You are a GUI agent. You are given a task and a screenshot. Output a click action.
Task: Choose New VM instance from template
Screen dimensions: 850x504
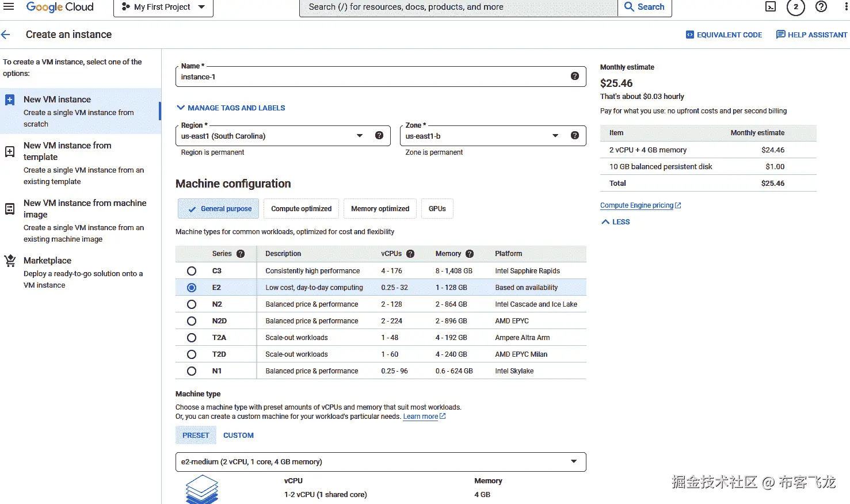(x=80, y=163)
